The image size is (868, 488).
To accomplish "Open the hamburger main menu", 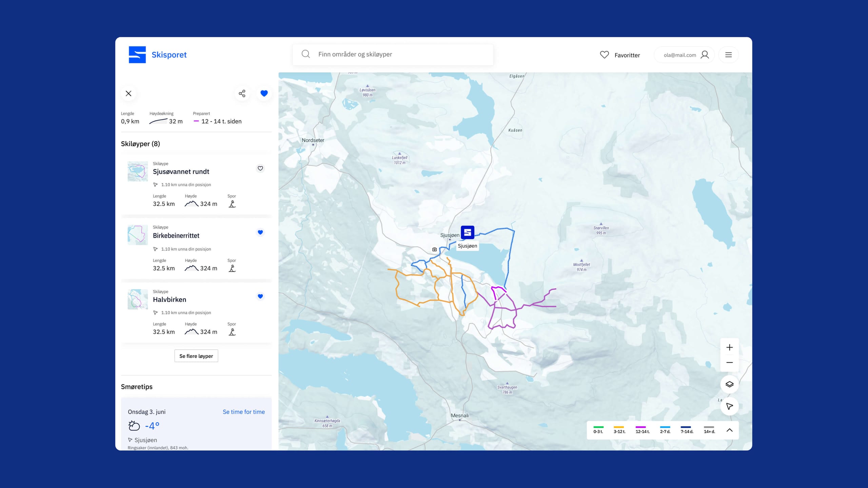I will 728,55.
